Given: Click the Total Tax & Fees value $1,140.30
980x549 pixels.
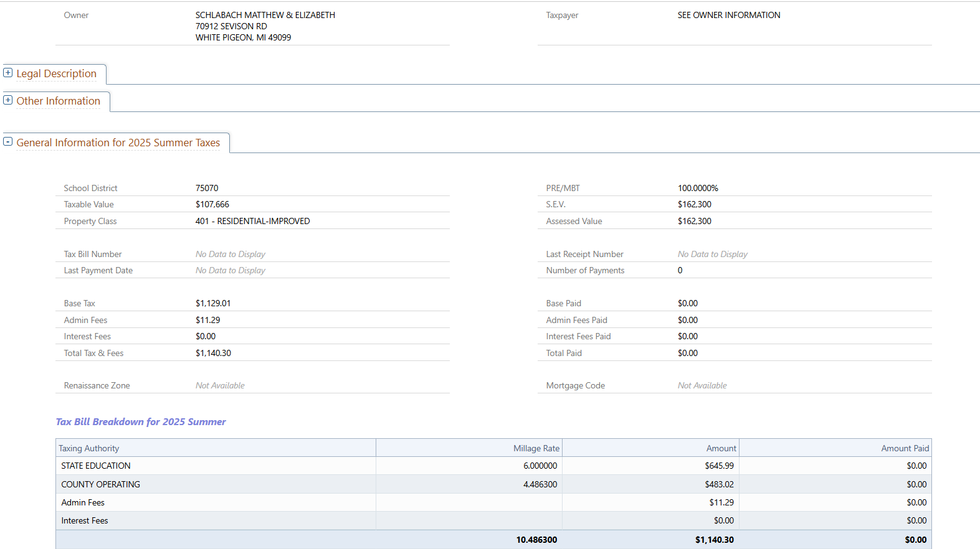Looking at the screenshot, I should (213, 353).
